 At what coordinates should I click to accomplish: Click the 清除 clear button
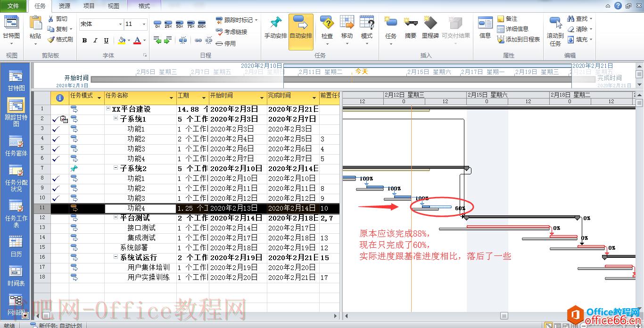coord(579,29)
